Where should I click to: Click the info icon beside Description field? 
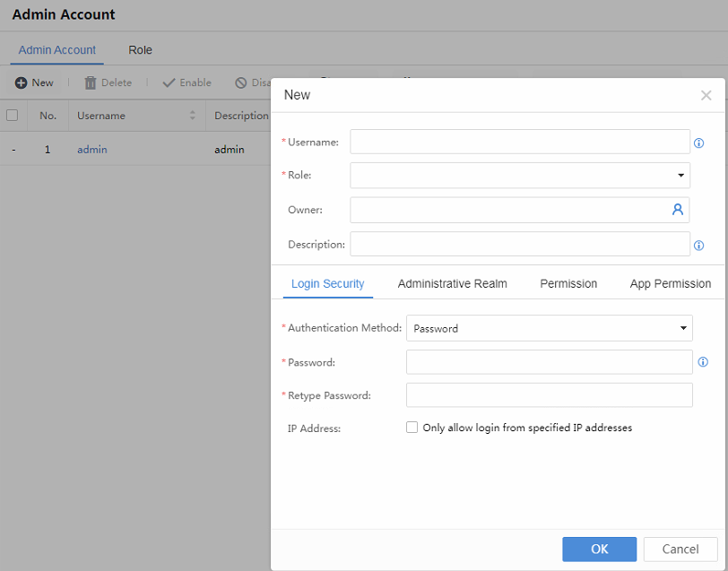pyautogui.click(x=699, y=245)
